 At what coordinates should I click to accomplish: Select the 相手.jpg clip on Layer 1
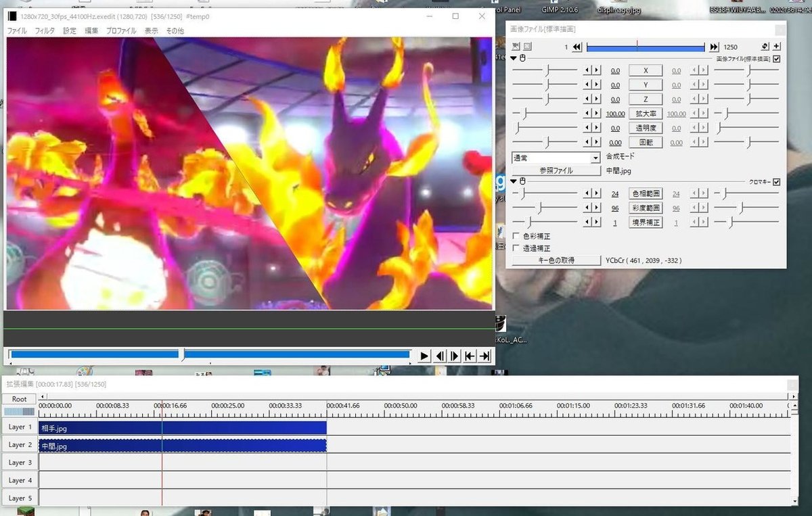183,428
